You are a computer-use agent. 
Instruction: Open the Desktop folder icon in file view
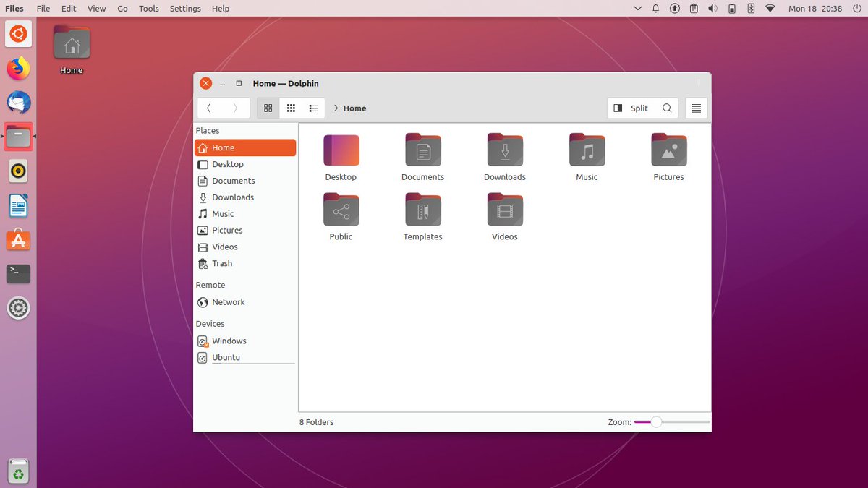(x=341, y=150)
